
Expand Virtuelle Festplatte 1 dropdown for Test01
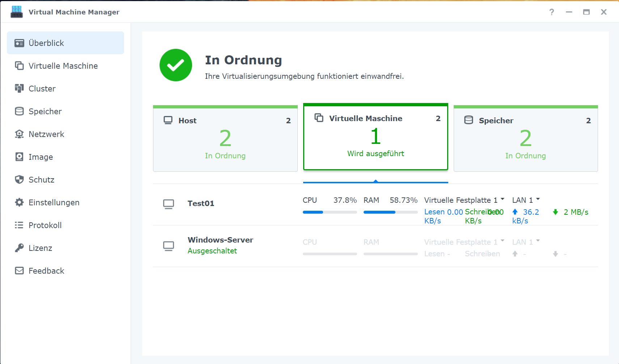point(503,199)
